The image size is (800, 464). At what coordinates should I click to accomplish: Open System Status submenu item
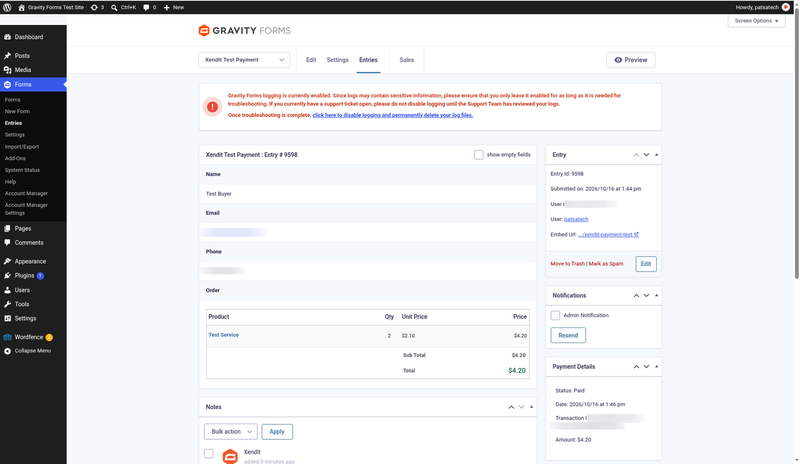[x=22, y=170]
